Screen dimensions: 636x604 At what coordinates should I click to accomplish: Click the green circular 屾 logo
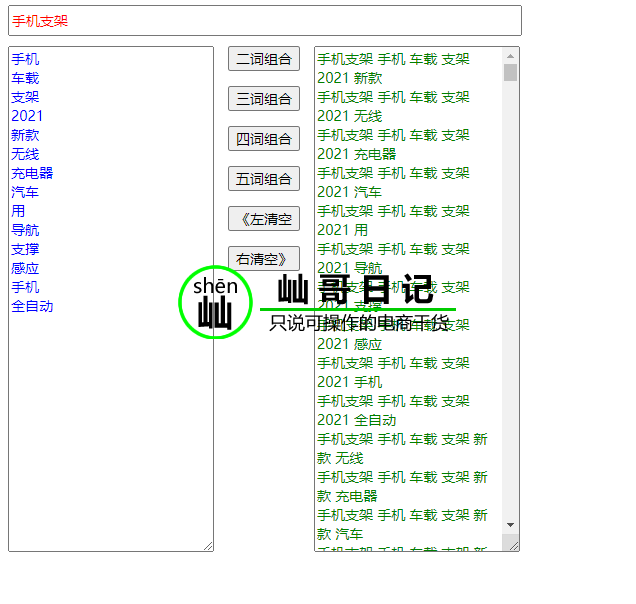215,302
